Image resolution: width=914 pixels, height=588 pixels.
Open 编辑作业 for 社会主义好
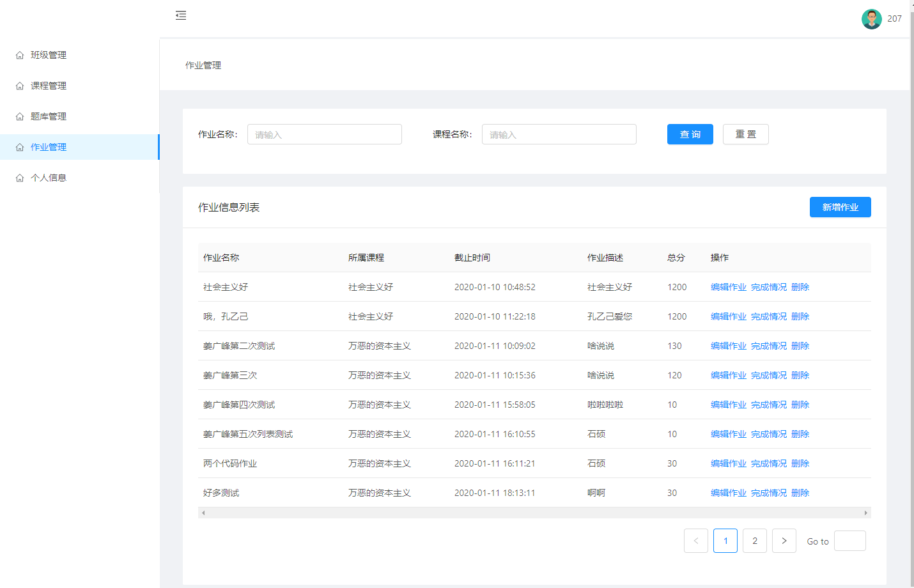[x=728, y=287]
